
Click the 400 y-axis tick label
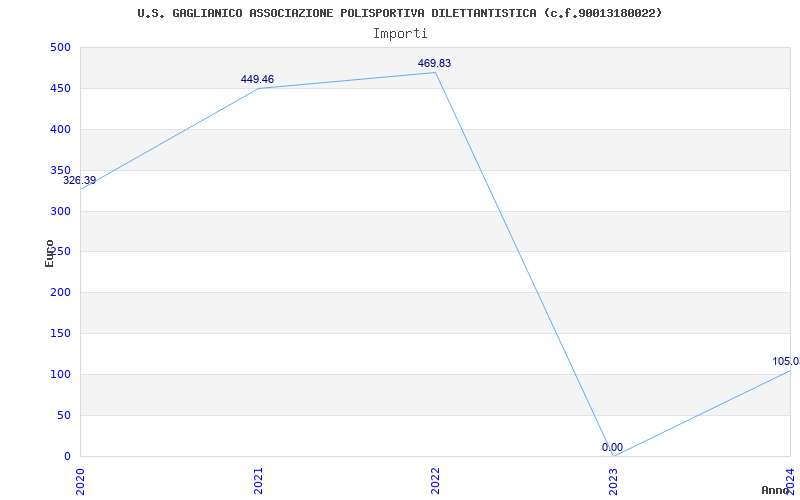coord(60,130)
